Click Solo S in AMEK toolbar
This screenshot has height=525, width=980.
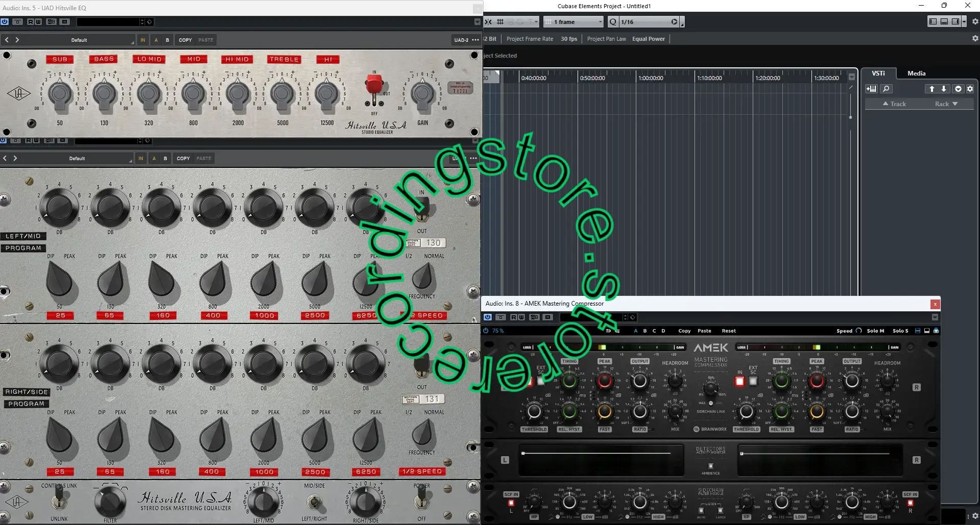900,331
